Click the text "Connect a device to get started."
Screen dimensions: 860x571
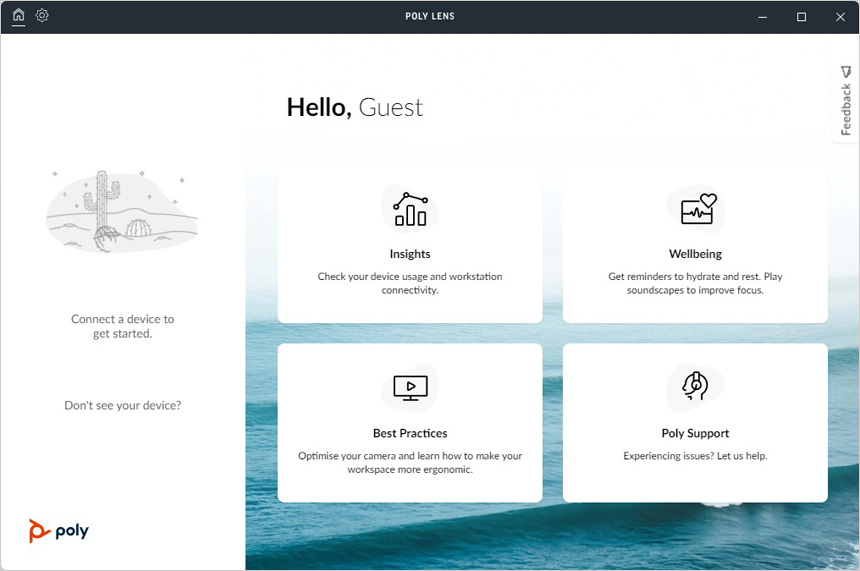tap(122, 326)
